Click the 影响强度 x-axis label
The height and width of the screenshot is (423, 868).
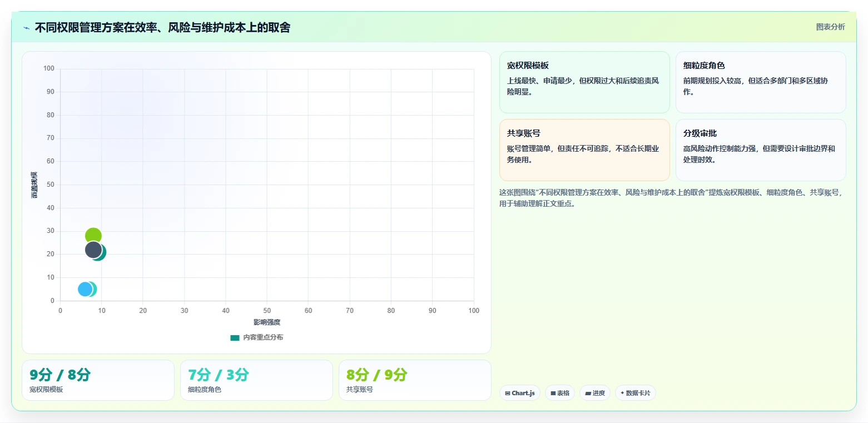tap(267, 322)
